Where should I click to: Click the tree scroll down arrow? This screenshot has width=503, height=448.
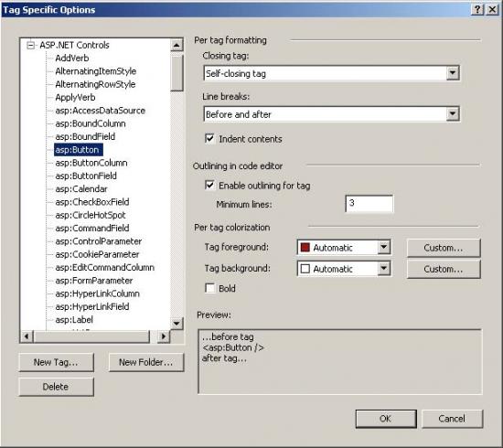[177, 324]
